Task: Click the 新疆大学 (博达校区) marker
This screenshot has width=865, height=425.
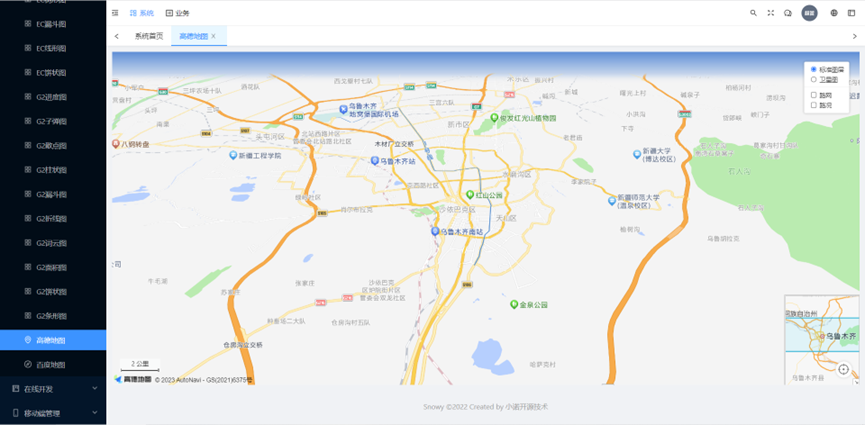Action: (x=637, y=153)
